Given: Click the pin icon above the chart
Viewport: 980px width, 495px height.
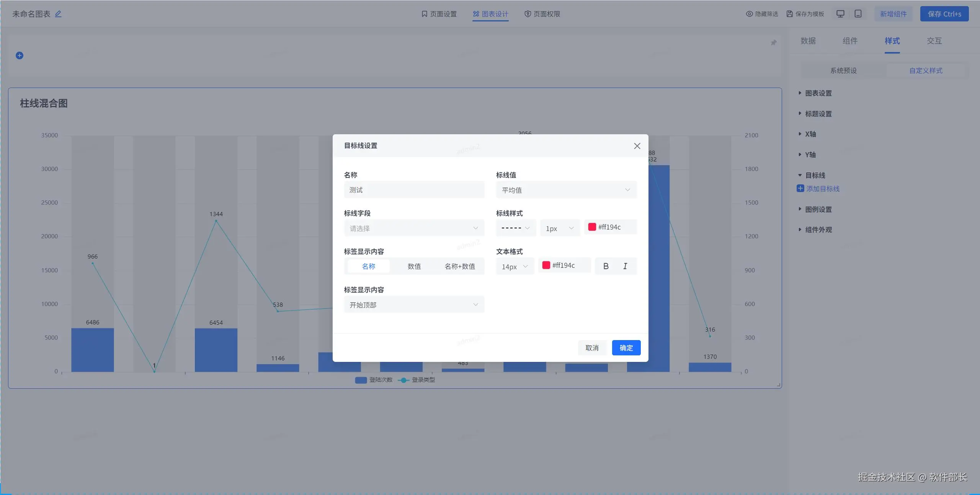Looking at the screenshot, I should point(774,42).
